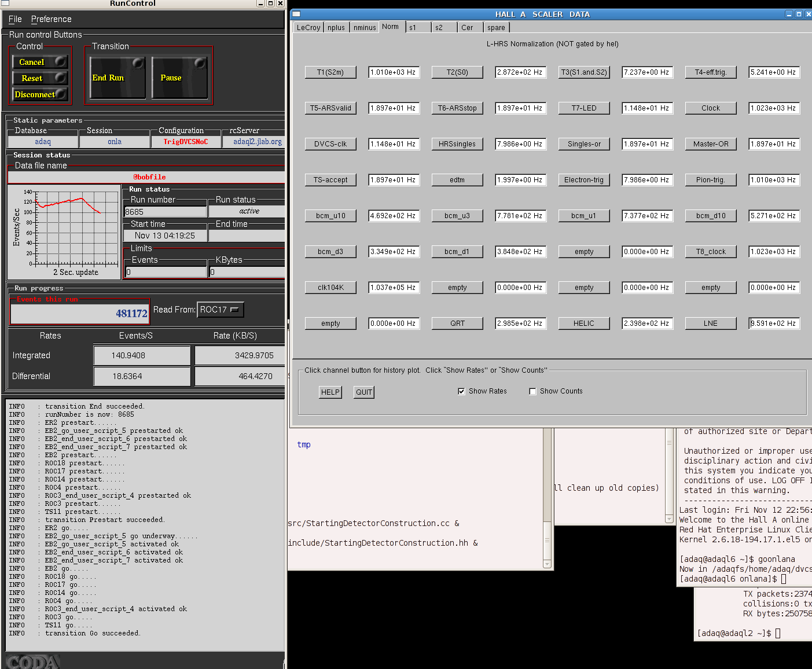This screenshot has width=812, height=669.
Task: Click the Pion-trig. channel button
Action: pos(711,180)
